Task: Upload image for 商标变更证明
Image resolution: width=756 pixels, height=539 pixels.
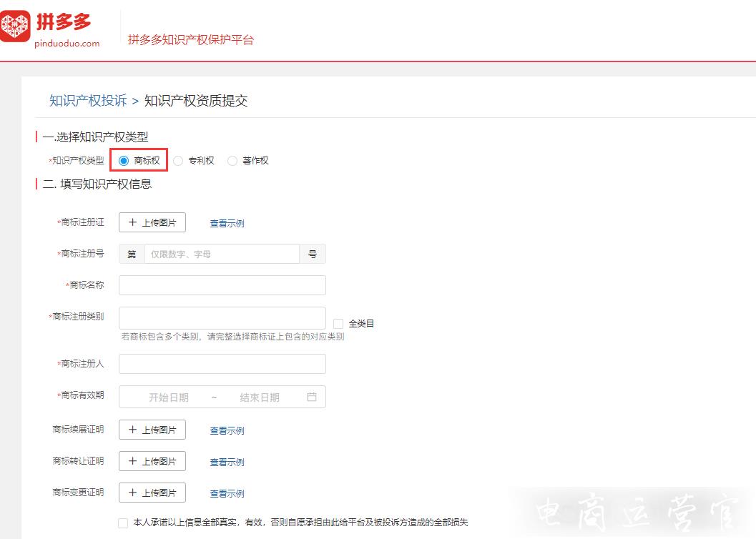Action: [152, 493]
